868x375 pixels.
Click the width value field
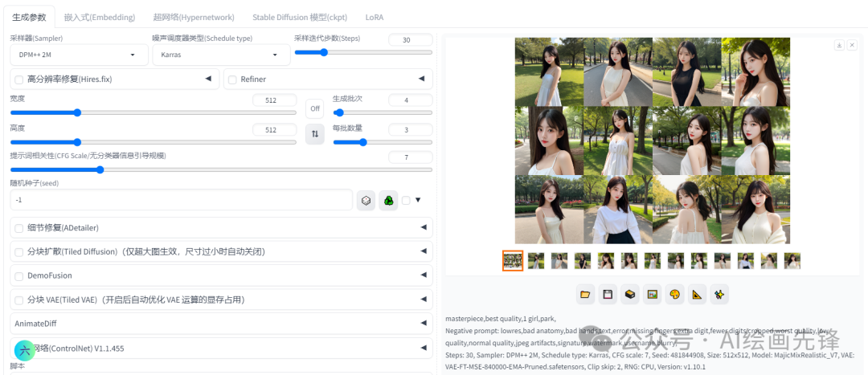point(274,100)
